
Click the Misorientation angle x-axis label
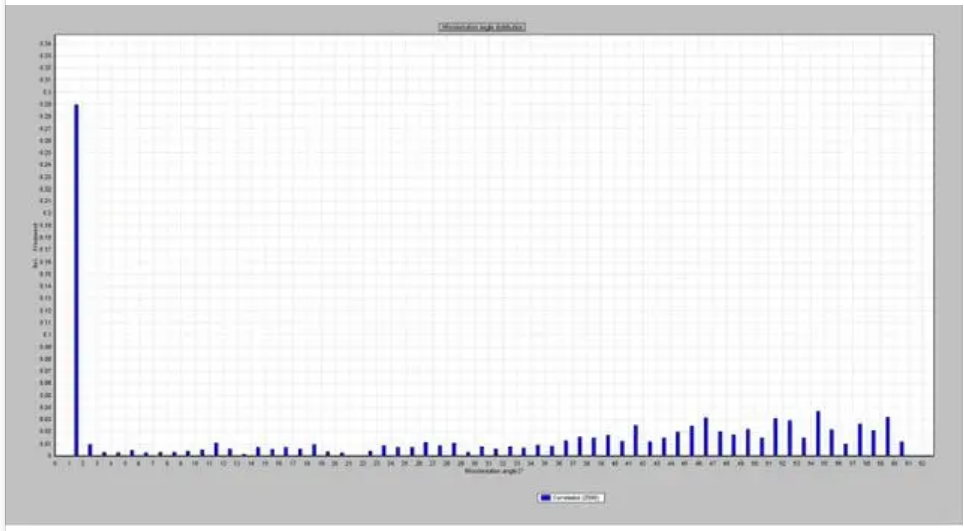click(494, 471)
